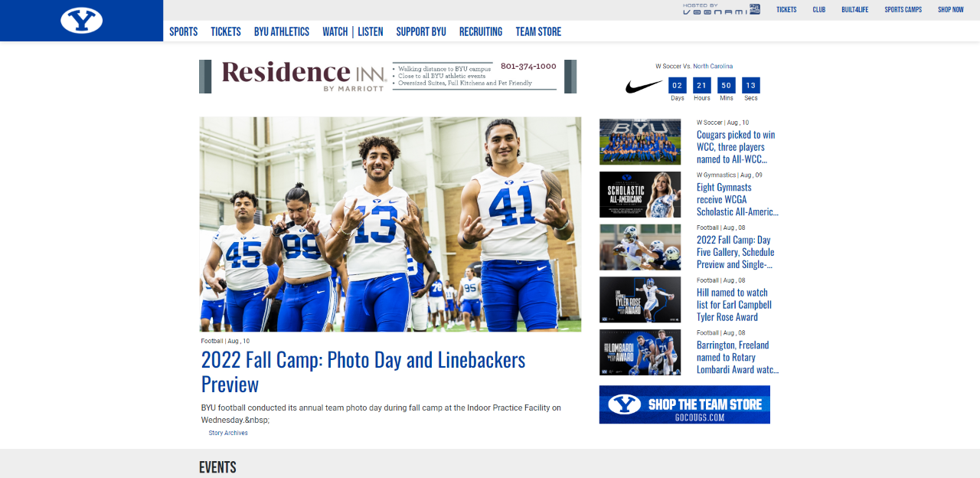Click the Listen link in navigation
Image resolution: width=980 pixels, height=478 pixels.
tap(371, 31)
